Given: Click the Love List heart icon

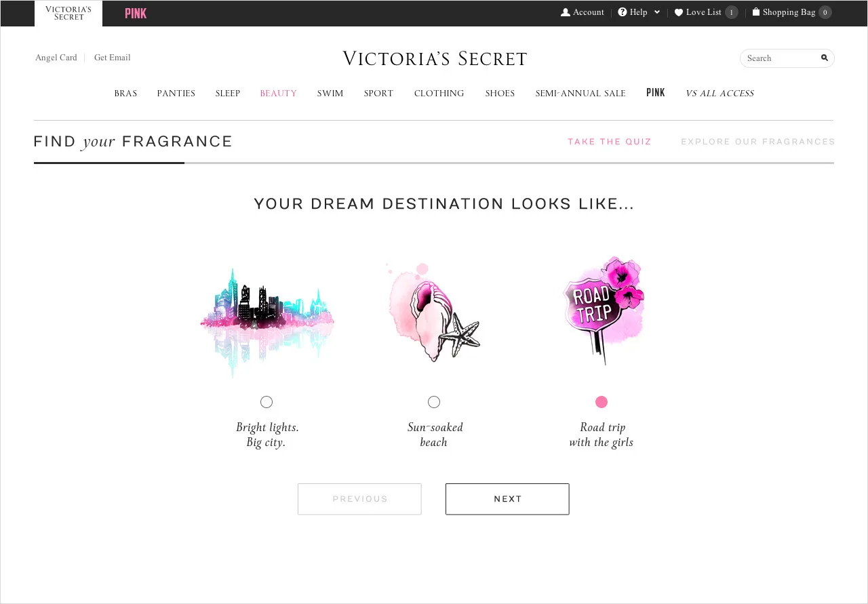Looking at the screenshot, I should [x=678, y=12].
